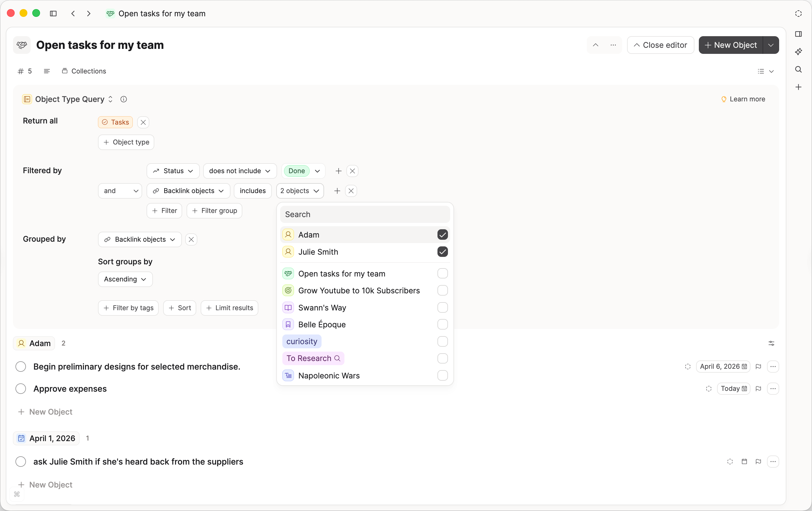
Task: Open the AI assistant sparkle icon
Action: point(798,51)
